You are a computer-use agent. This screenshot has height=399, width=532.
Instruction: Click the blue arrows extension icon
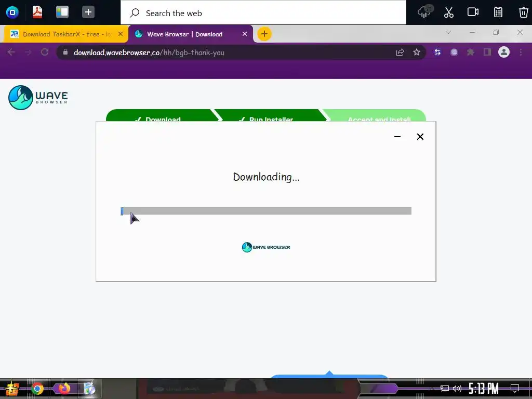click(x=437, y=52)
